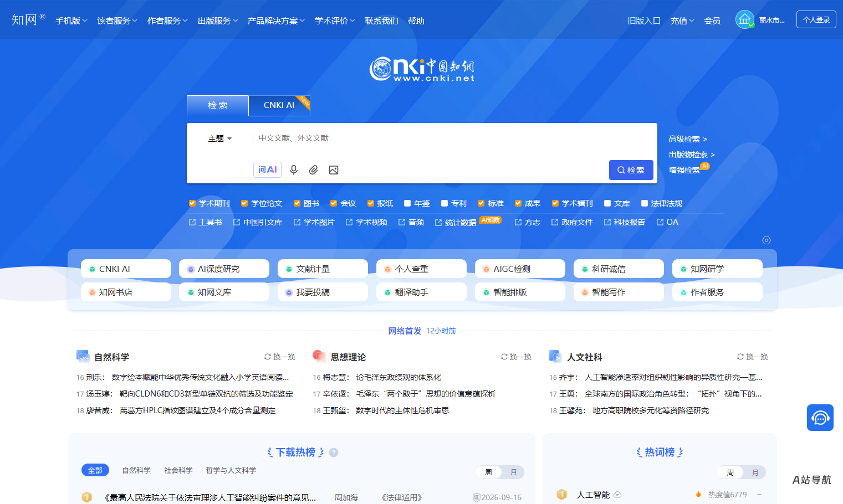843x504 pixels.
Task: Open article 论毛泽东政绩观的体系化
Action: (x=398, y=377)
